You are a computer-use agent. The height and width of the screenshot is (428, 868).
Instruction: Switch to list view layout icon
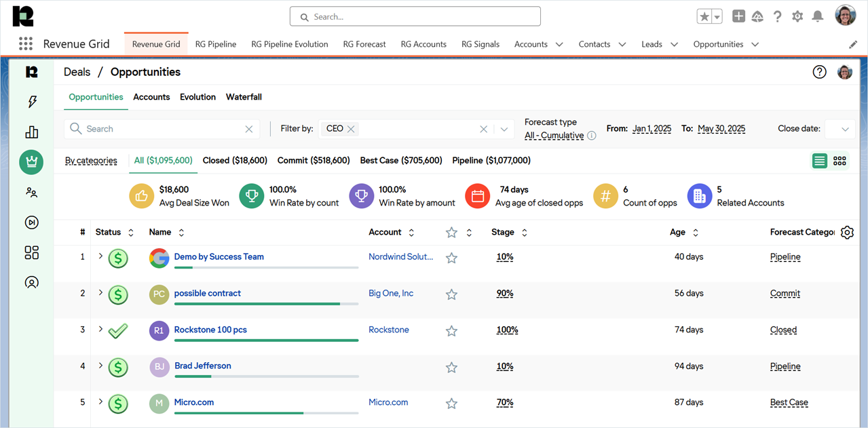point(820,161)
